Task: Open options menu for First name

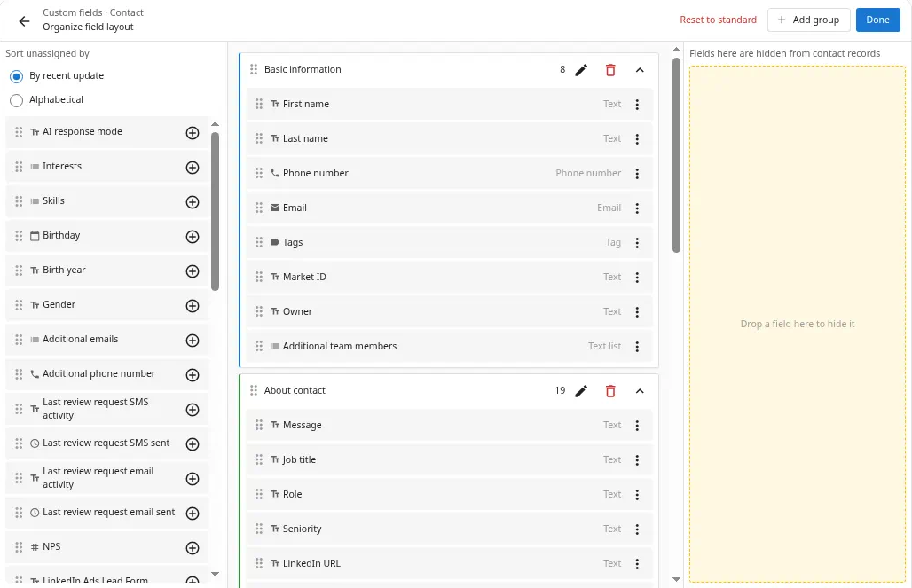Action: 638,105
